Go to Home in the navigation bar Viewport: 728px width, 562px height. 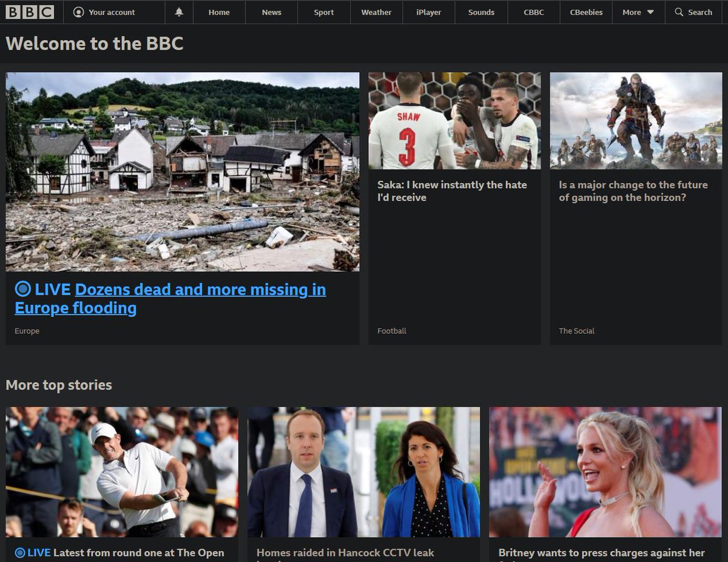pos(219,12)
